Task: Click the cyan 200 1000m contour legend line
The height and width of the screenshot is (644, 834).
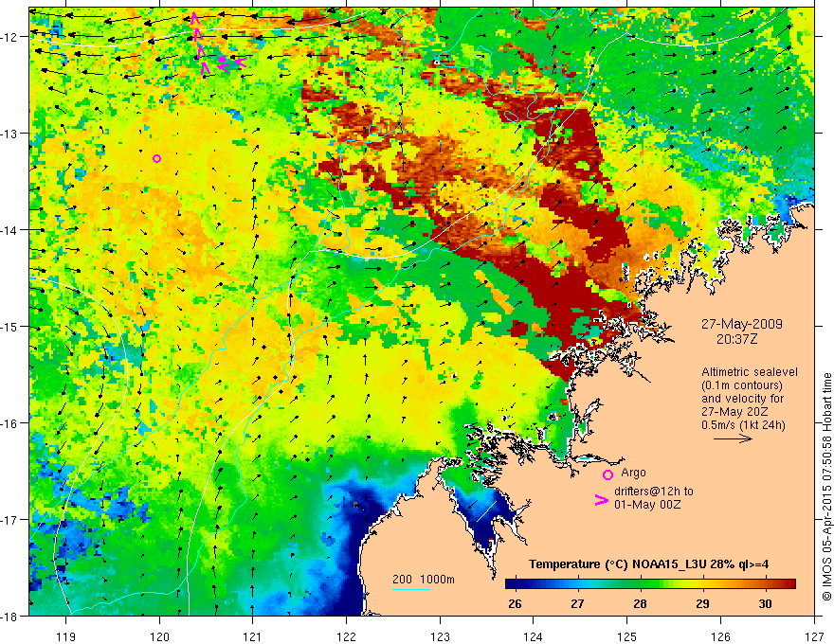Action: tap(411, 589)
